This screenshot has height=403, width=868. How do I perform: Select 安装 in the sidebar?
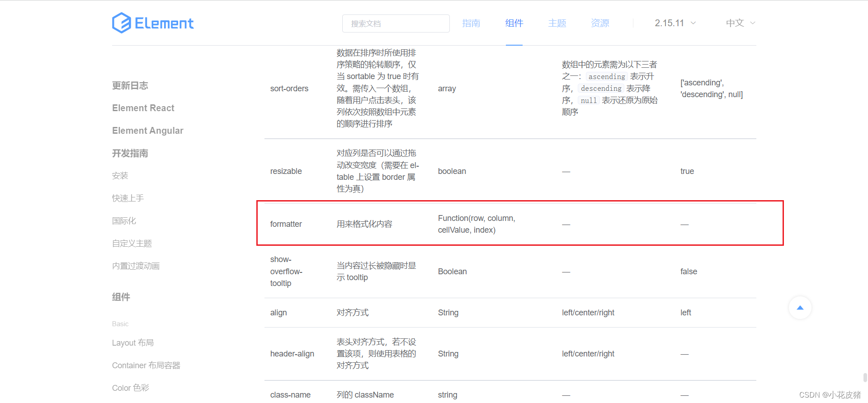pos(120,176)
